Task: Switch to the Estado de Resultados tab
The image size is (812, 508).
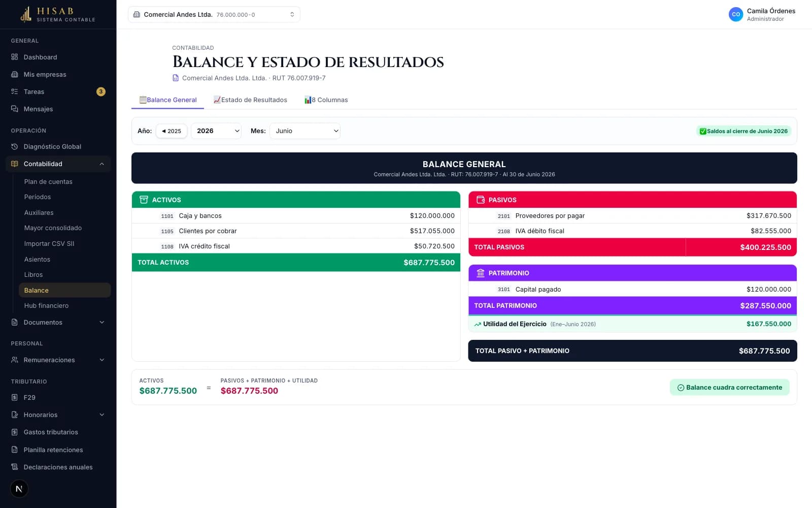Action: tap(250, 100)
